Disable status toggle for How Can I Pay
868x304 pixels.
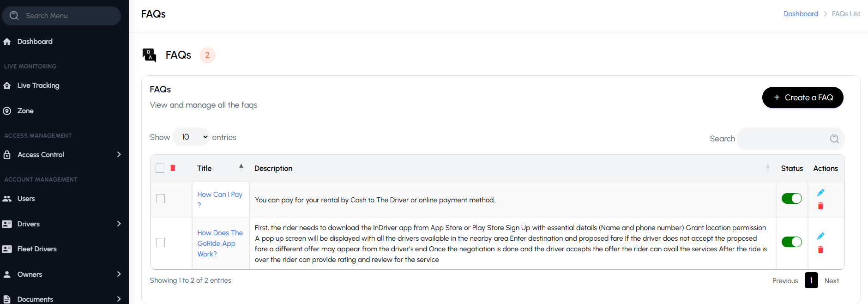click(x=791, y=199)
